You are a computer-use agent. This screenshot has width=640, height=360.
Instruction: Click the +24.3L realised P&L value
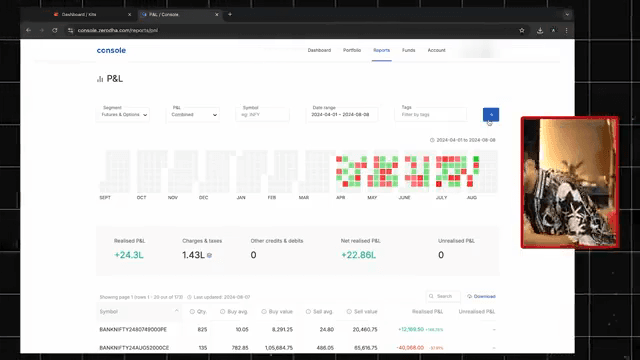pos(129,255)
